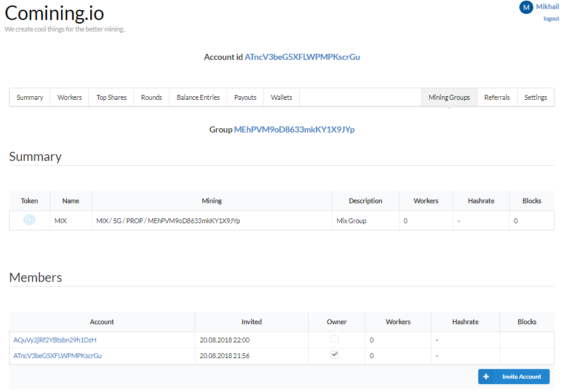This screenshot has width=563, height=392.
Task: Toggle Owner checkbox for AQuVy2jRf2YBtsbn29h1DzH
Action: [334, 339]
